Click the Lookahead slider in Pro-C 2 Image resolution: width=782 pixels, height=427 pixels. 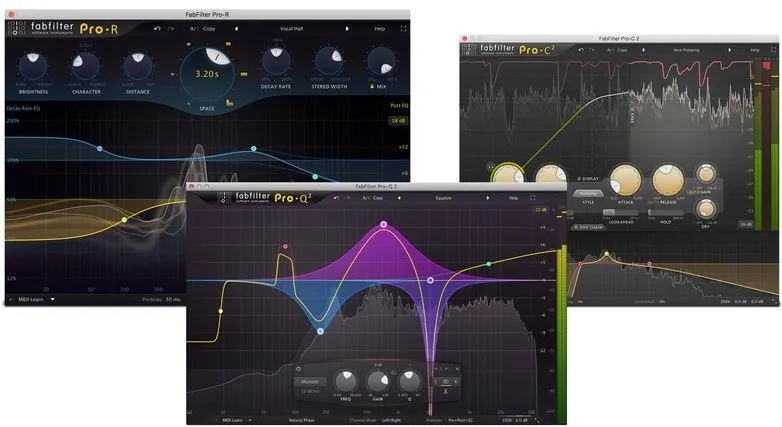pyautogui.click(x=620, y=213)
